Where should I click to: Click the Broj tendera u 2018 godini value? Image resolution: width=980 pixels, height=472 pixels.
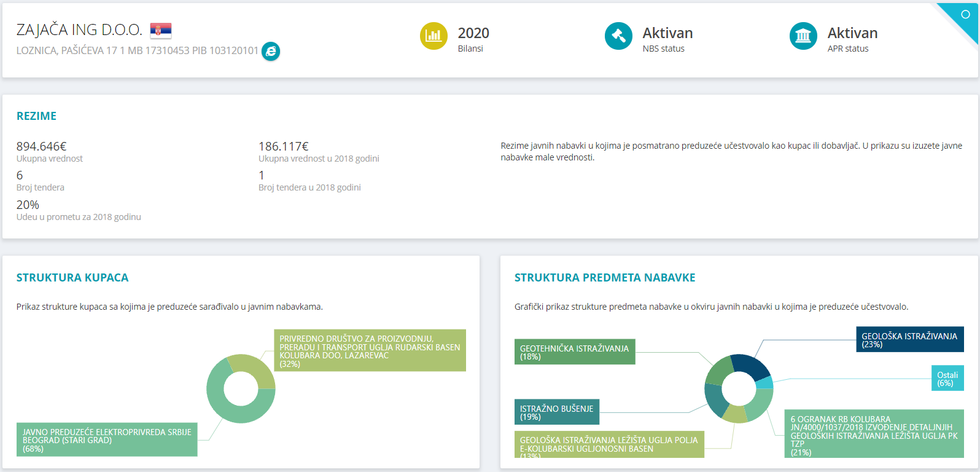[262, 176]
